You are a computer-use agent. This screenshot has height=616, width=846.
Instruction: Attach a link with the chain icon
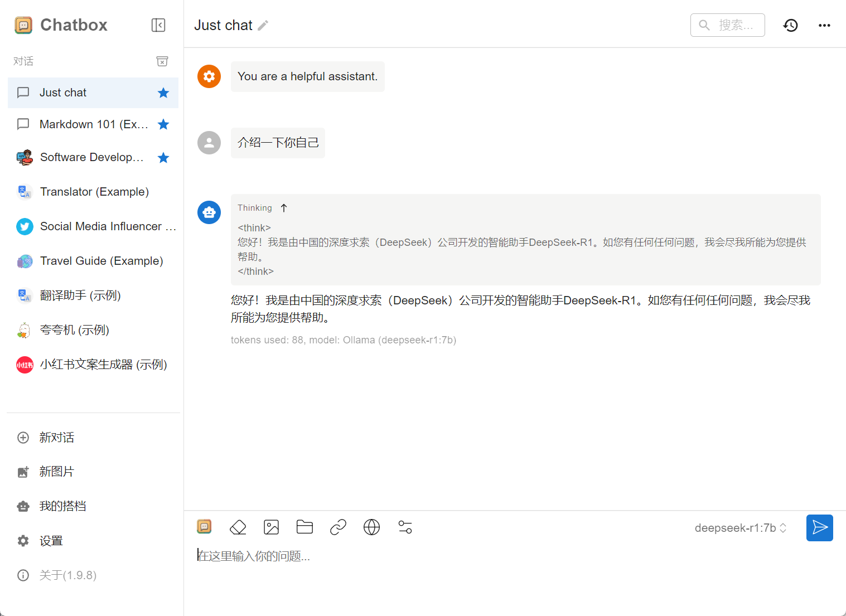tap(338, 527)
